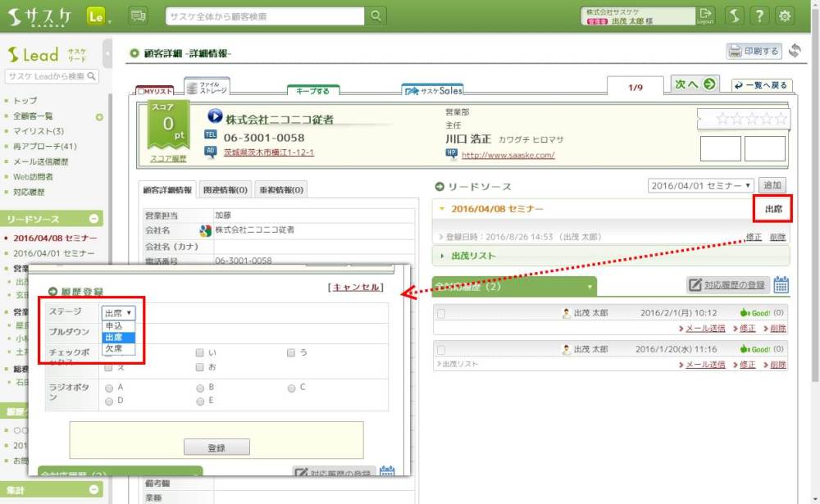The height and width of the screenshot is (504, 820).
Task: Switch to the 関連情報(0) tab
Action: click(225, 190)
